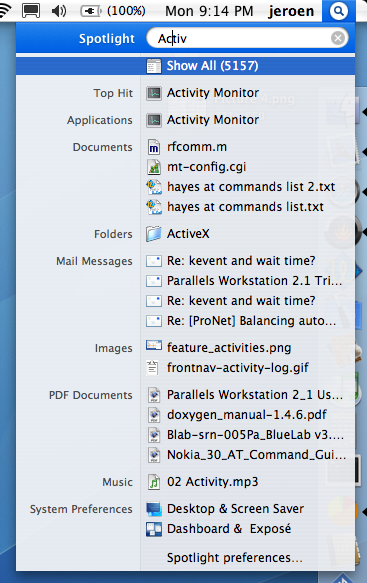The height and width of the screenshot is (583, 367).
Task: Click first Re: kevent mail icon
Action: (x=154, y=261)
